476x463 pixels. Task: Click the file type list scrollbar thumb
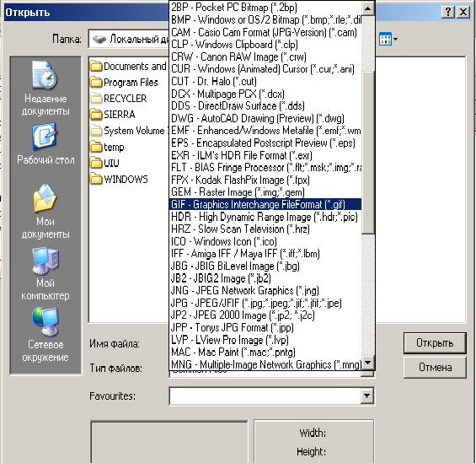point(368,153)
